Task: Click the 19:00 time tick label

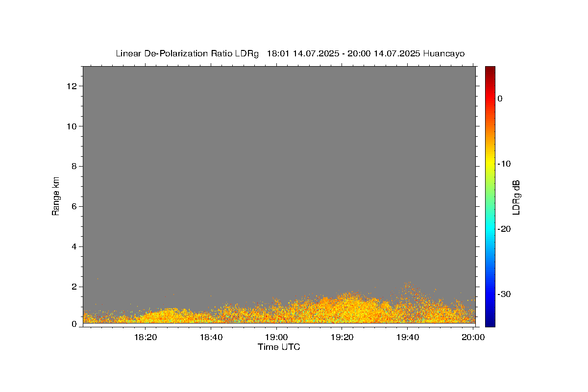Action: (276, 337)
